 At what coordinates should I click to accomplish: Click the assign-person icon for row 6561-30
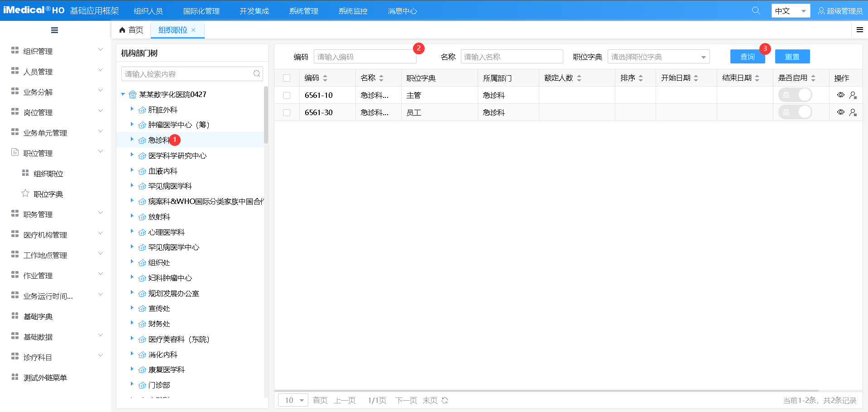click(x=853, y=112)
